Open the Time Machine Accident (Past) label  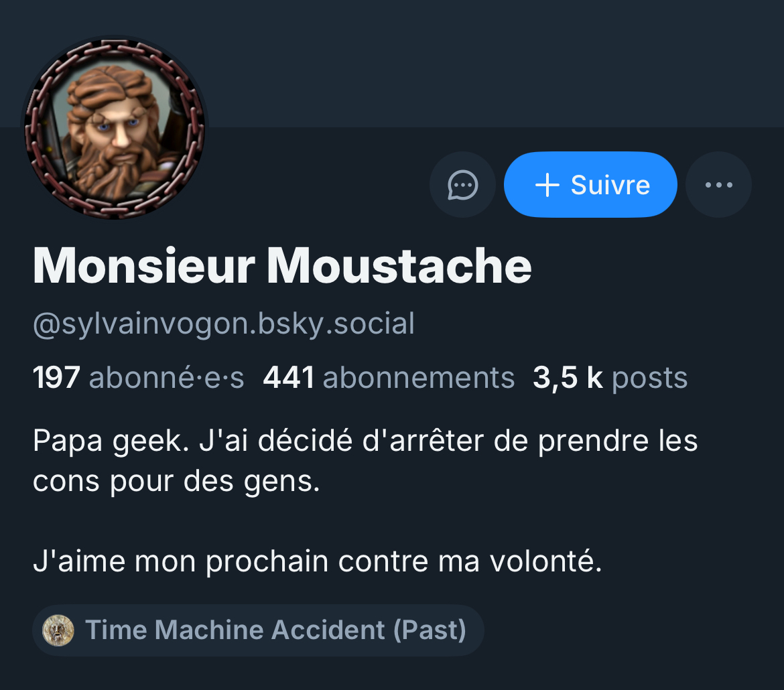[x=275, y=630]
